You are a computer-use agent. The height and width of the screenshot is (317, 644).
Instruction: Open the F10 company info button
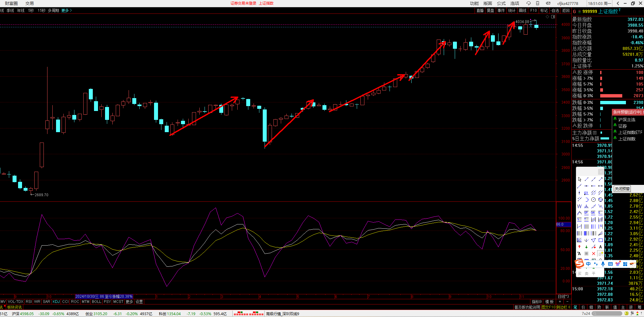click(533, 10)
